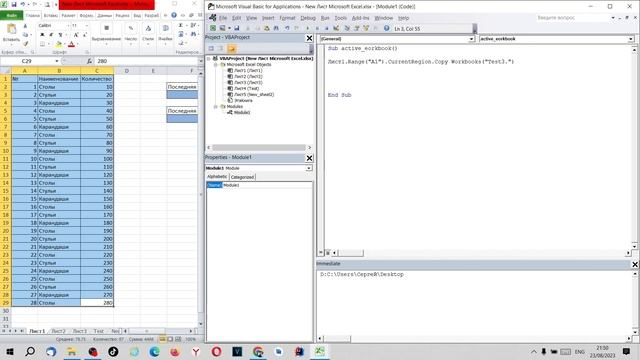Open the Calibri font name dropdown
640x360 pixels.
[x=68, y=25]
